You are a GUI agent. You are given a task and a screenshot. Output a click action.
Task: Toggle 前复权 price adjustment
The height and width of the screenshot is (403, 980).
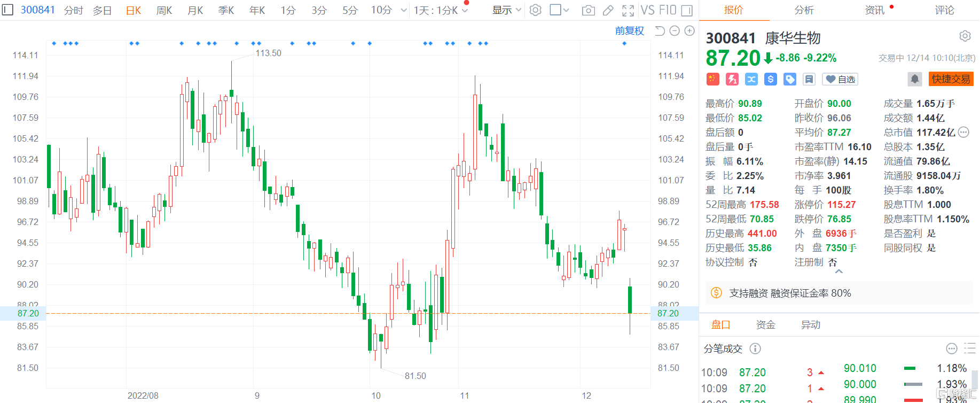(x=629, y=31)
